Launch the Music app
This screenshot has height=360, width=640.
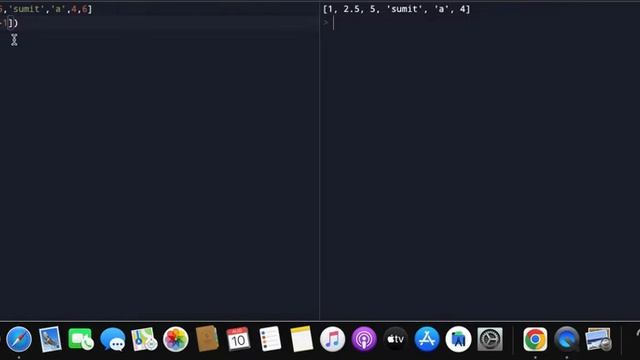click(332, 339)
